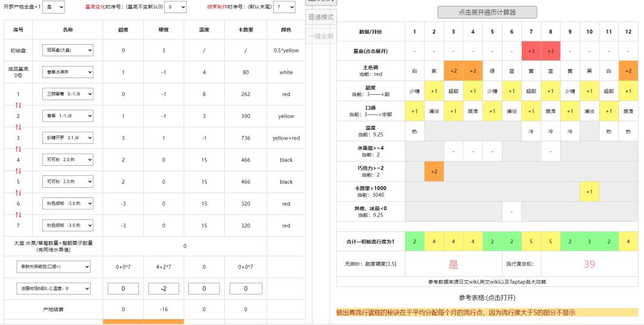Open row 6 ingredient dropdown 粉色胡椒
This screenshot has height=325, width=644.
[68, 203]
